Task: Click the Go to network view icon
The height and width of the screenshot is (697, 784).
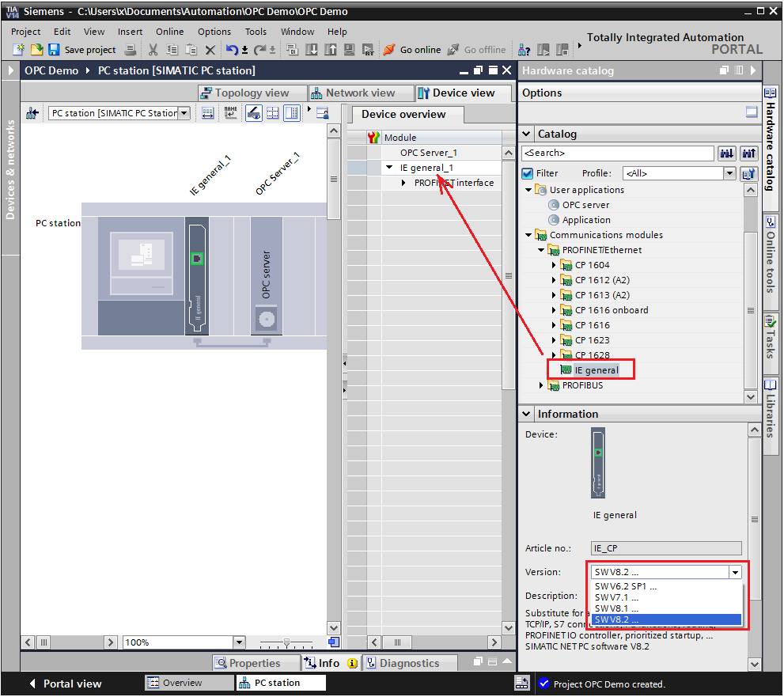Action: tap(32, 113)
